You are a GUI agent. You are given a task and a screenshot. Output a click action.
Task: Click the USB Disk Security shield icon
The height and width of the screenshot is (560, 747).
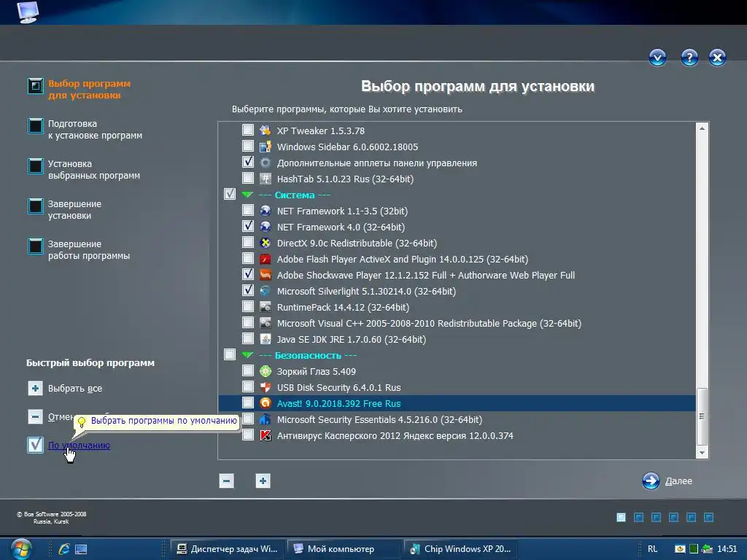[x=266, y=387]
